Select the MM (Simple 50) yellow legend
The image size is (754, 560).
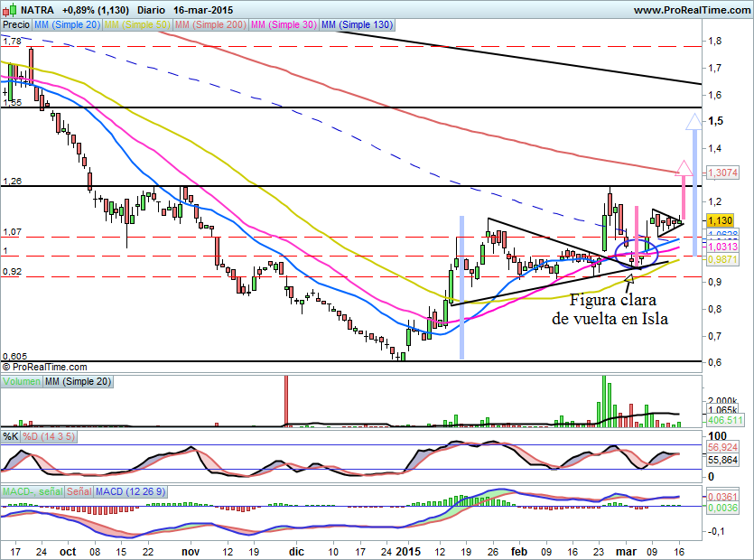[137, 24]
